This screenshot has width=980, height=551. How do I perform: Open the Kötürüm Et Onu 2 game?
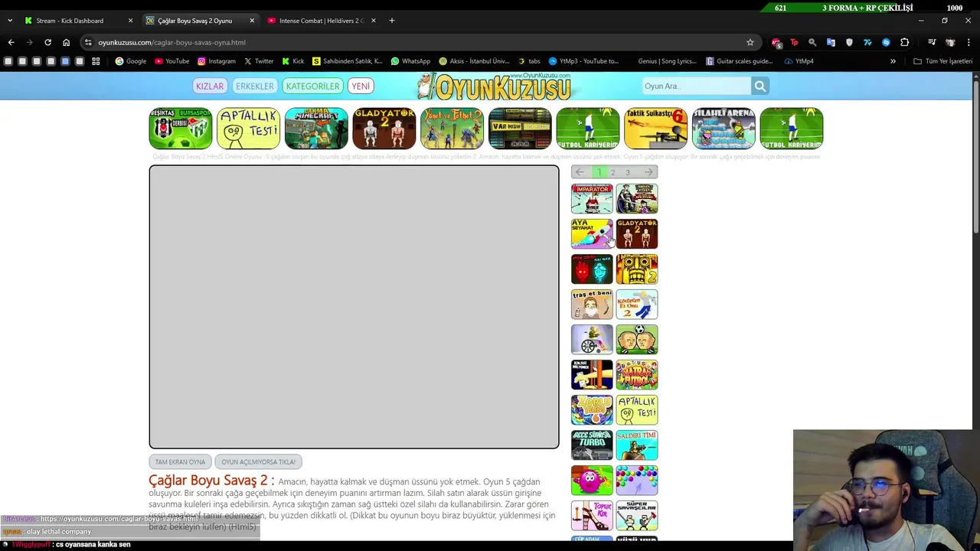637,305
